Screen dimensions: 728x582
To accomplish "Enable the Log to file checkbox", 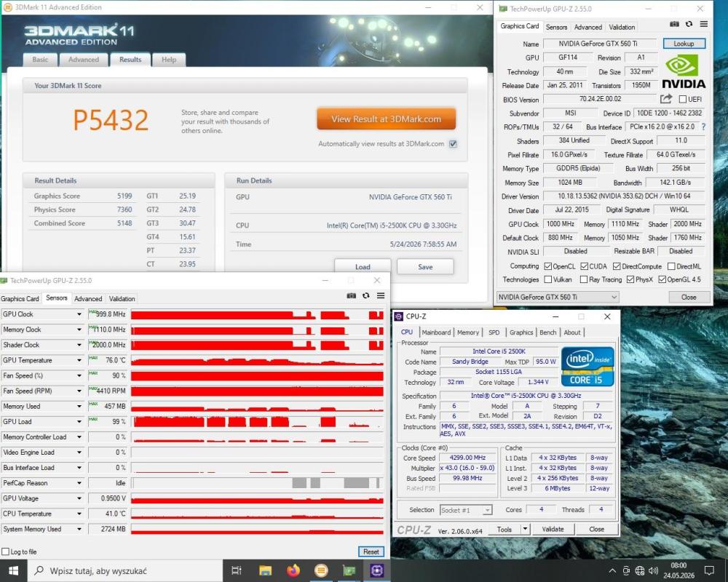I will [6, 552].
